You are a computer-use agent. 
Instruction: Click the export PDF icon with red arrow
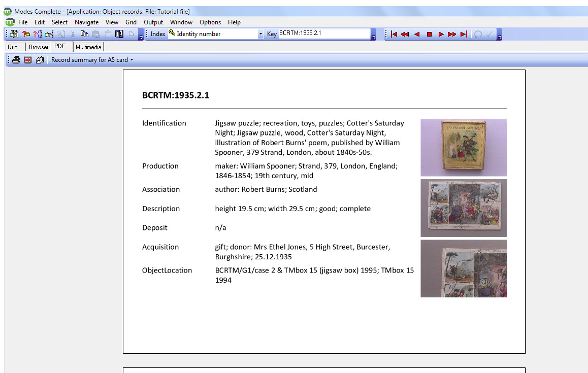[28, 60]
